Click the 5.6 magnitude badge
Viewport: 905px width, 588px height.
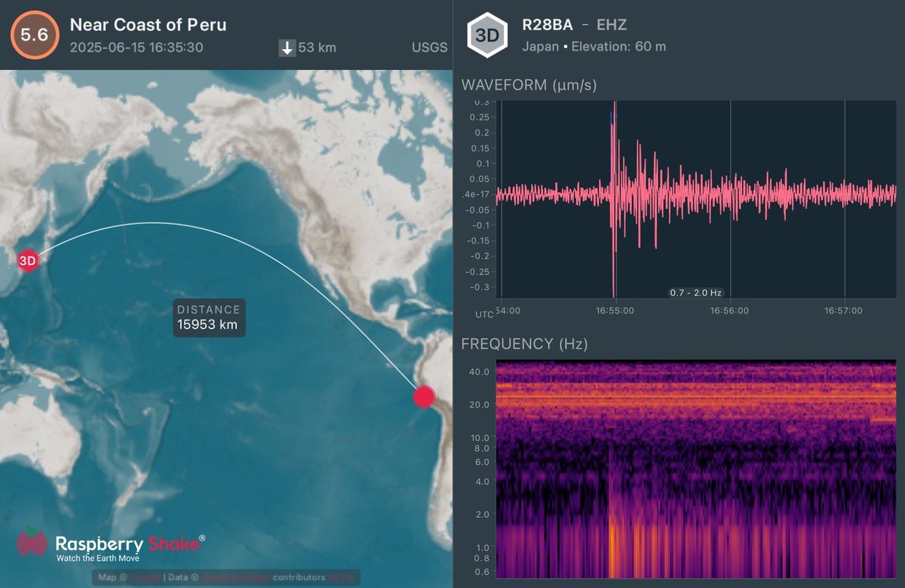33,35
